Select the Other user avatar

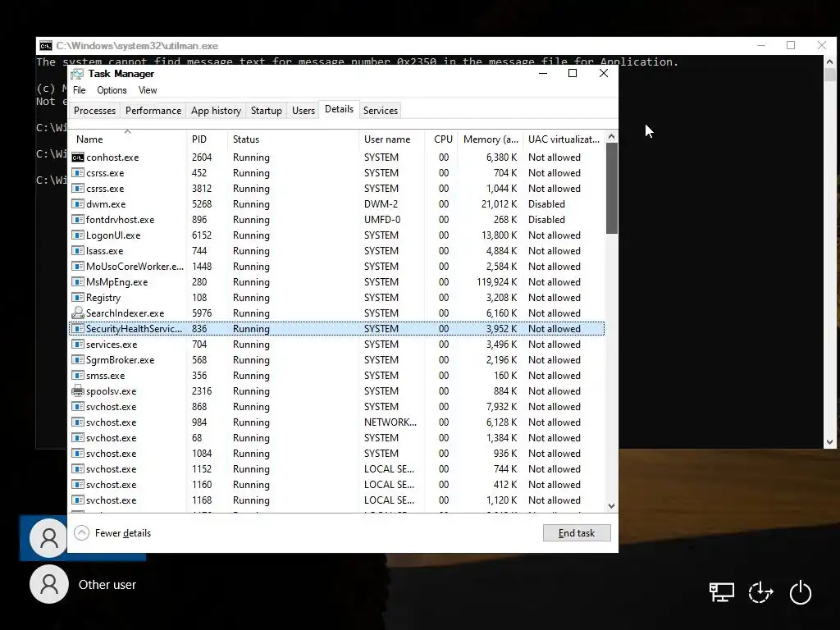48,584
